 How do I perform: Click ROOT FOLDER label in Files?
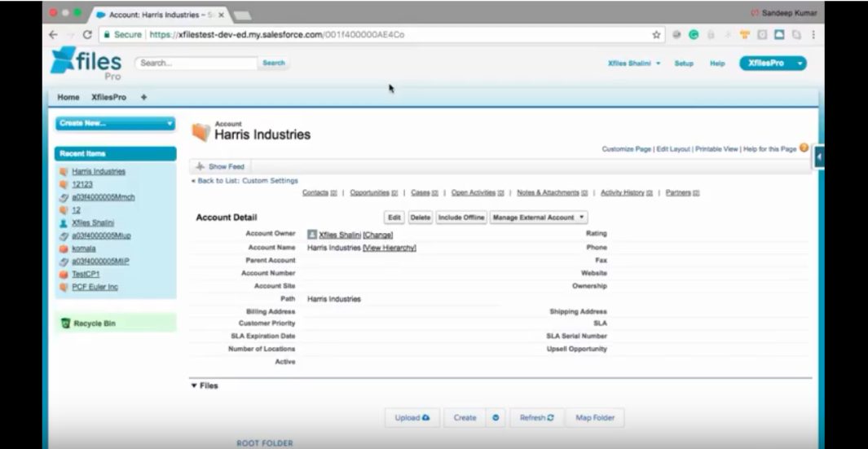[x=265, y=443]
